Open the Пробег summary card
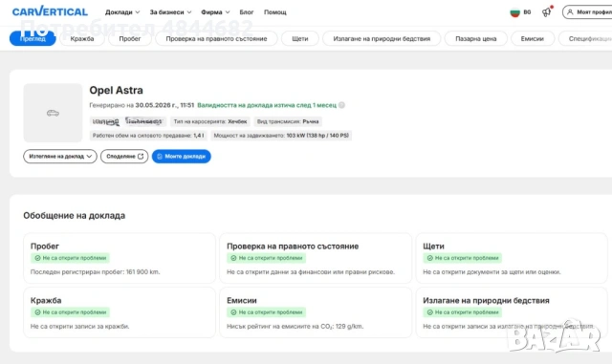 click(120, 258)
